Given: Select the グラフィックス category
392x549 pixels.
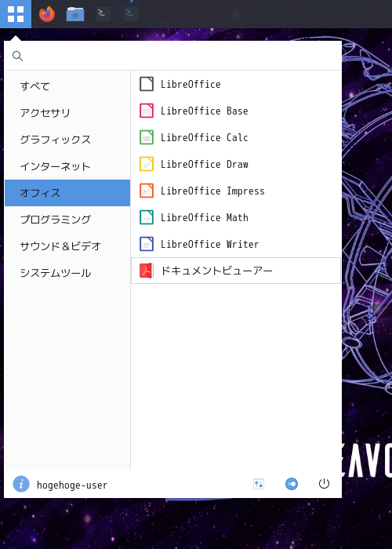Looking at the screenshot, I should point(67,140).
